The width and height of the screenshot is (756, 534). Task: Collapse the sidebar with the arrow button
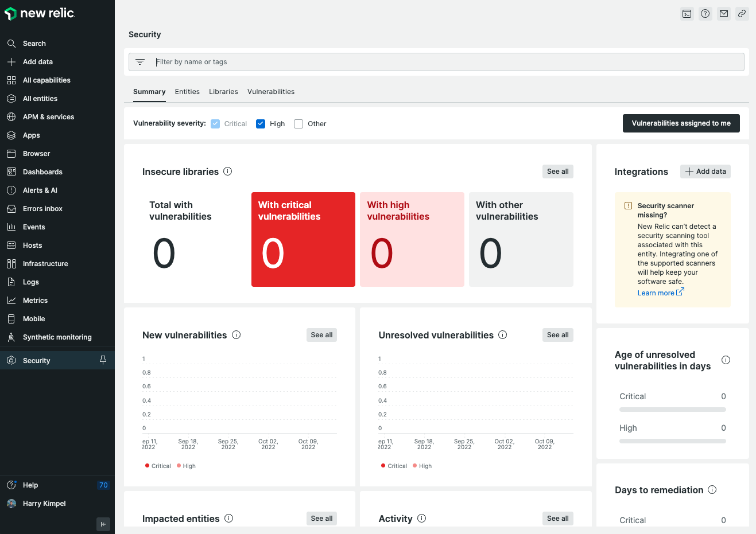pyautogui.click(x=103, y=524)
